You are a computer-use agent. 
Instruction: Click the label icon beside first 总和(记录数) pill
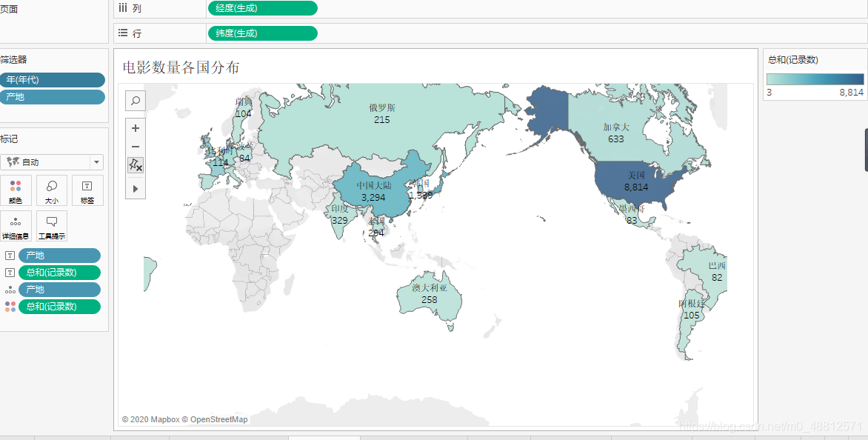[10, 273]
